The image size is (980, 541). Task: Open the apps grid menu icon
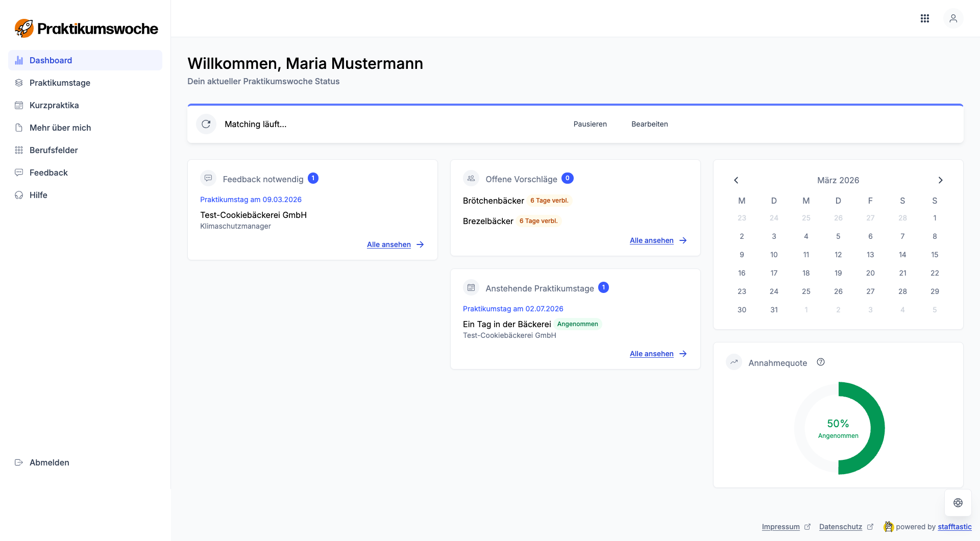coord(924,18)
